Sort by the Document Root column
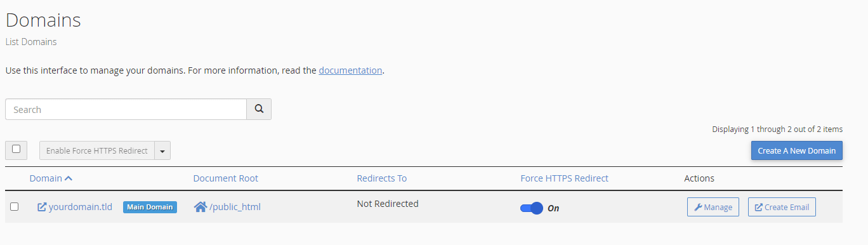 226,178
